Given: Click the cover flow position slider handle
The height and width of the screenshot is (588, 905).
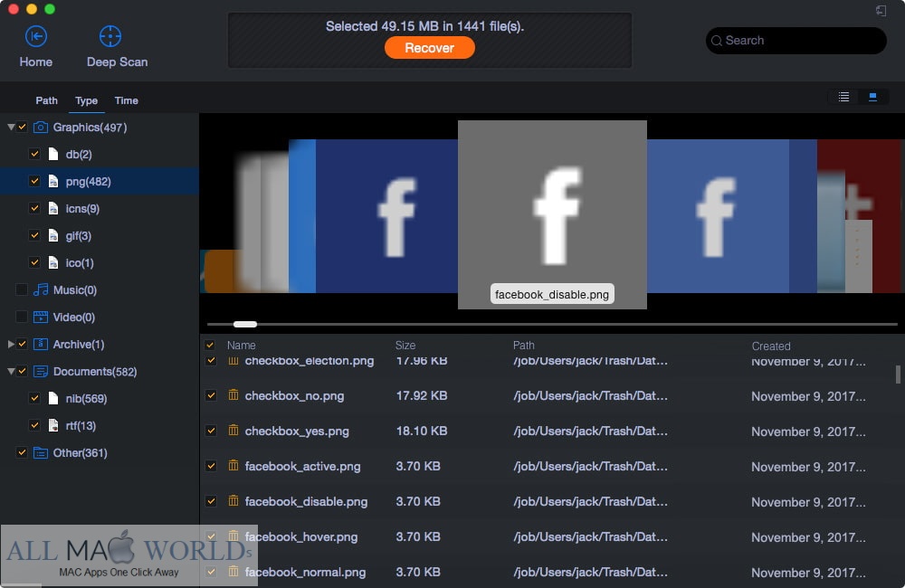Looking at the screenshot, I should 245,324.
